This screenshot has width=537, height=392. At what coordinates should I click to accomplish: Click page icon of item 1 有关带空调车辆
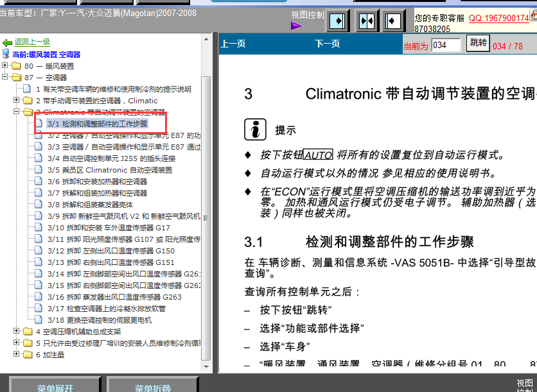pos(27,89)
